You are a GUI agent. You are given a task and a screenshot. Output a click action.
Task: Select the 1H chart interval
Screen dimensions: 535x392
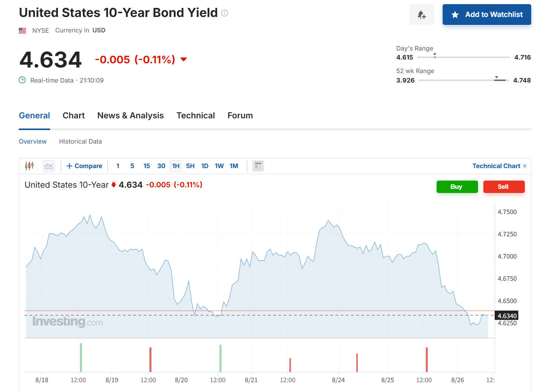(176, 166)
